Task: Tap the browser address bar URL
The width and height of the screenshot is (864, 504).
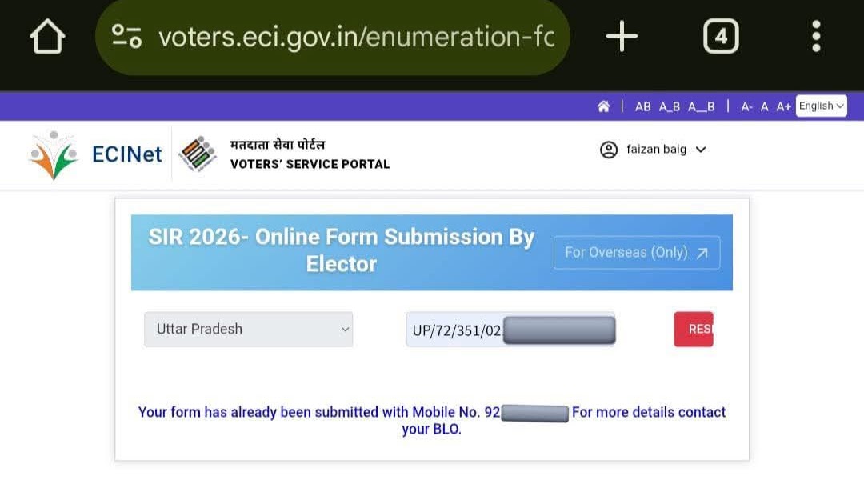Action: tap(356, 37)
